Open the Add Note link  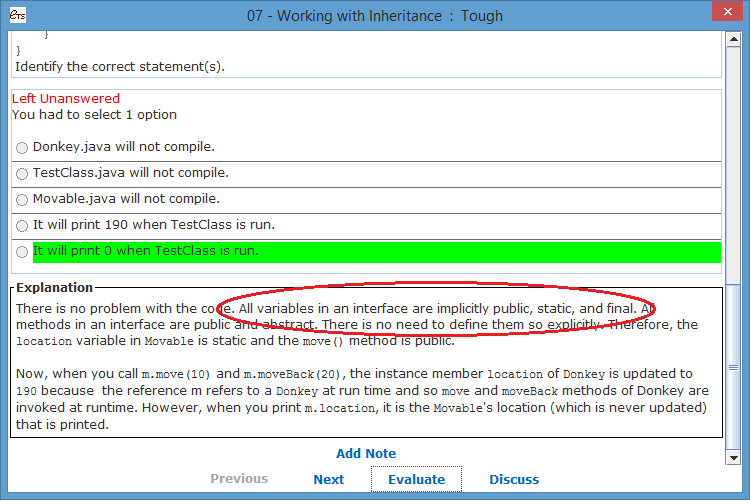click(x=366, y=453)
